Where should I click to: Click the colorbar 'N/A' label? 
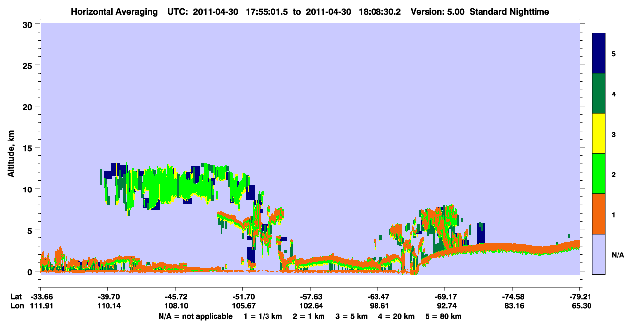[x=618, y=255]
